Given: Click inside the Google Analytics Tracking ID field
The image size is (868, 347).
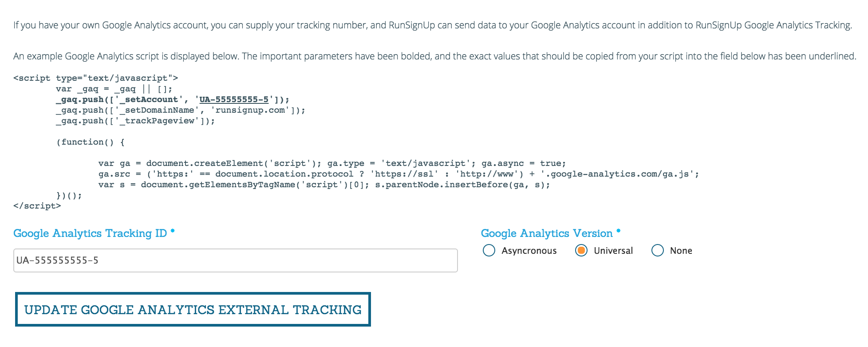Looking at the screenshot, I should coord(235,260).
